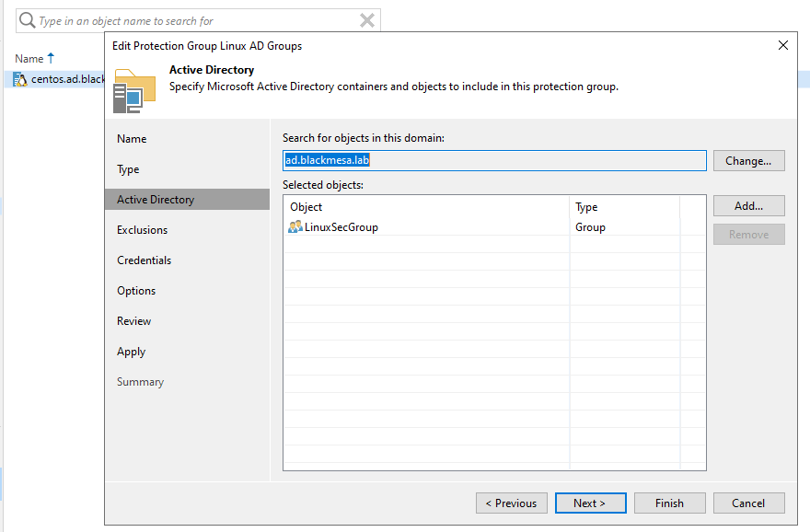Image resolution: width=810 pixels, height=532 pixels.
Task: Click the search magnifying glass icon
Action: [26, 20]
